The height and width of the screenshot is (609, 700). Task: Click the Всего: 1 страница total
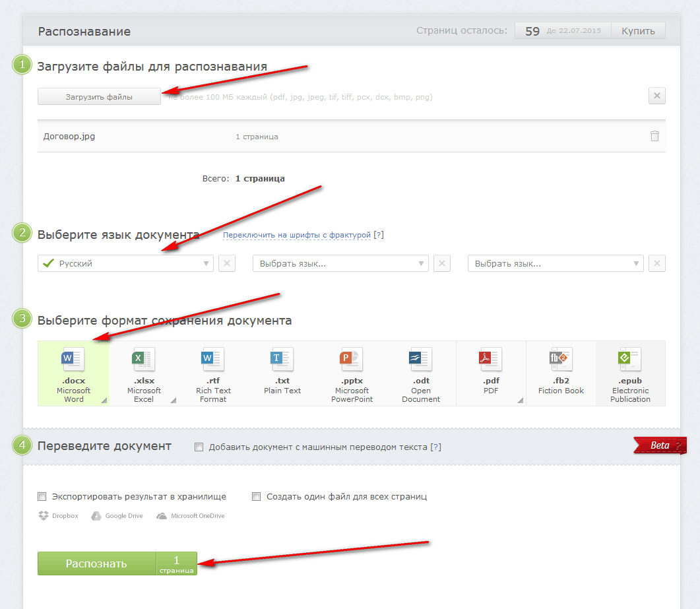click(x=243, y=179)
